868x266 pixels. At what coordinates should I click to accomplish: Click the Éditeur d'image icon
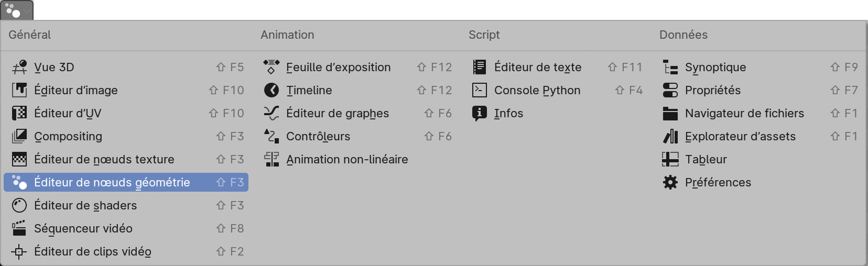[19, 90]
